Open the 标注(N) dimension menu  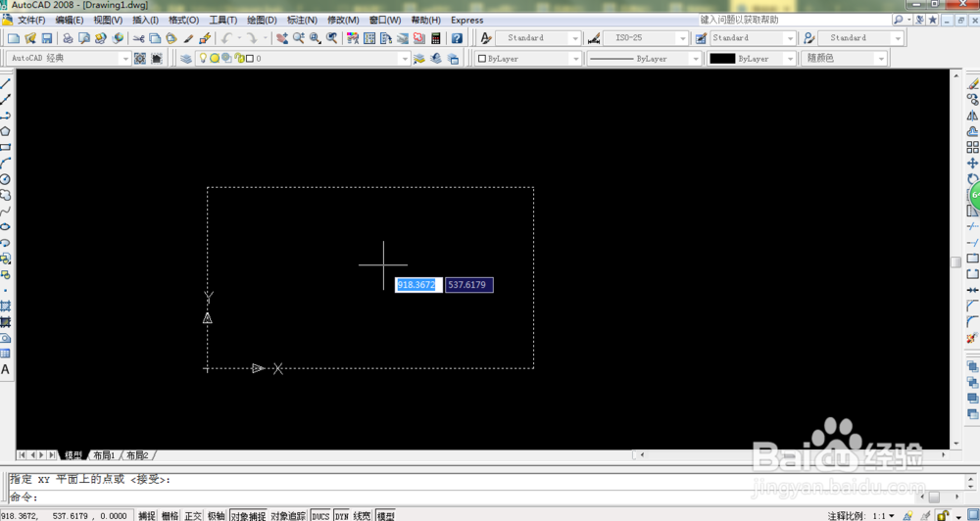pos(302,20)
